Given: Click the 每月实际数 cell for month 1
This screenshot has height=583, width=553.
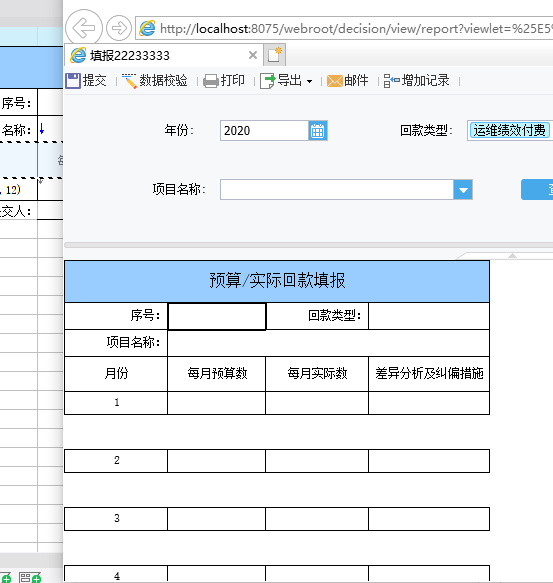Looking at the screenshot, I should click(x=317, y=403).
